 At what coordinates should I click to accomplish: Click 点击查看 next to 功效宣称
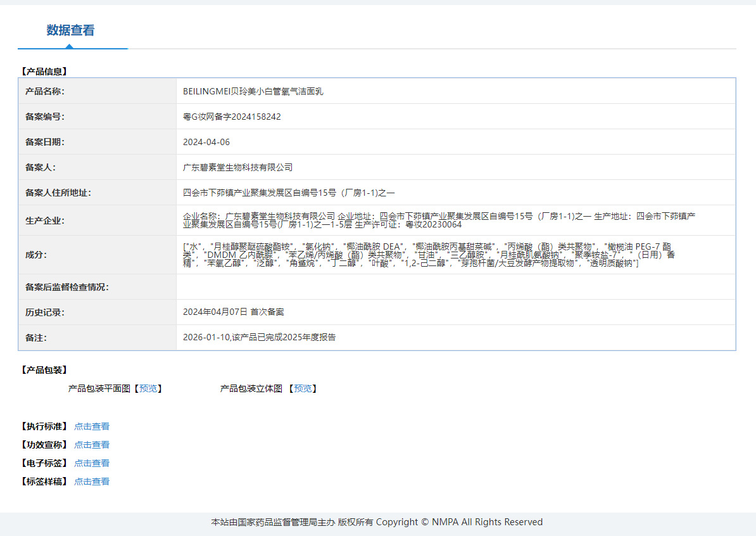tap(92, 445)
